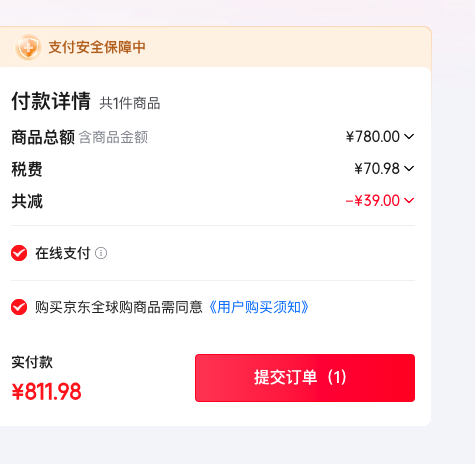Click the 税费 row label
Viewport: 475px width, 464px height.
point(27,169)
